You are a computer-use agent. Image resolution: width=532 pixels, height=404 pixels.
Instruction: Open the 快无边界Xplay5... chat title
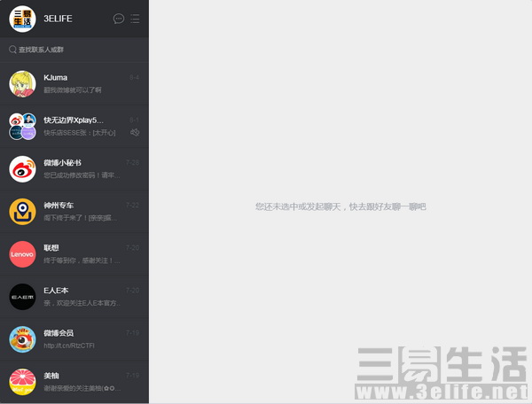74,120
